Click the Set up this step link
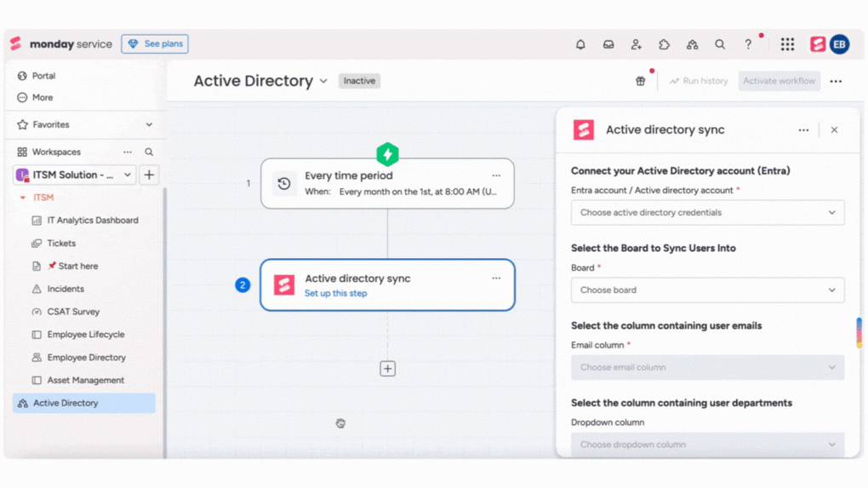Image resolution: width=868 pixels, height=488 pixels. (335, 293)
